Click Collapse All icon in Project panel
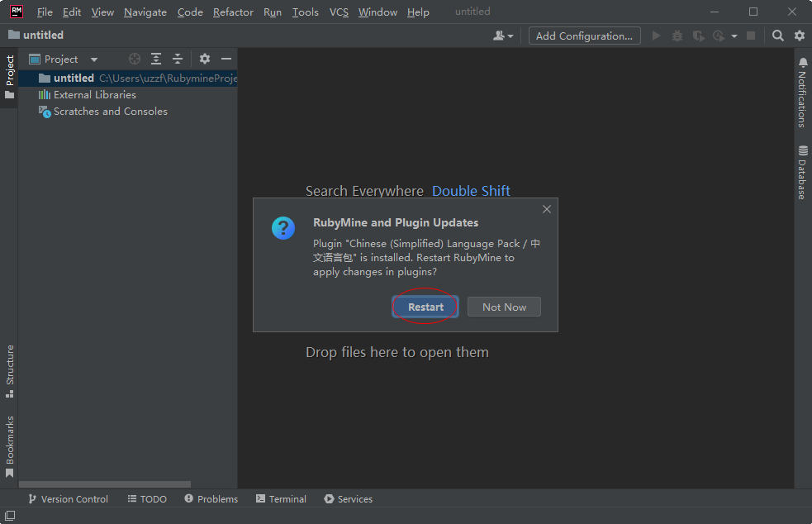This screenshot has width=812, height=524. 178,59
